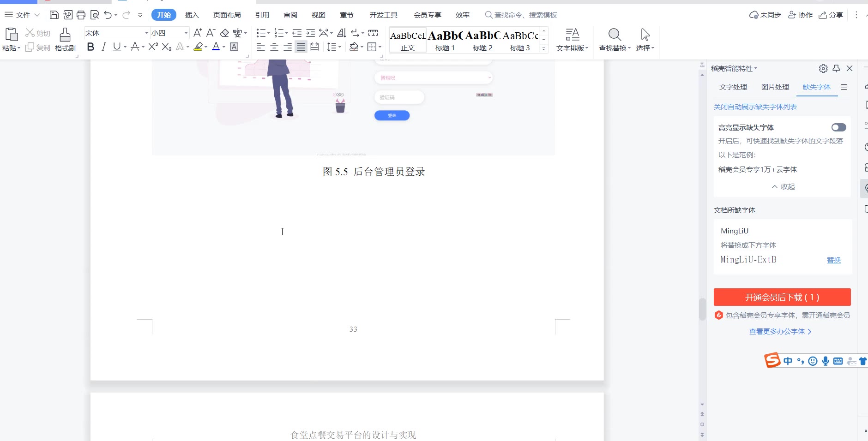Click 关闭自动展示缺失字体列表 link

coord(755,107)
